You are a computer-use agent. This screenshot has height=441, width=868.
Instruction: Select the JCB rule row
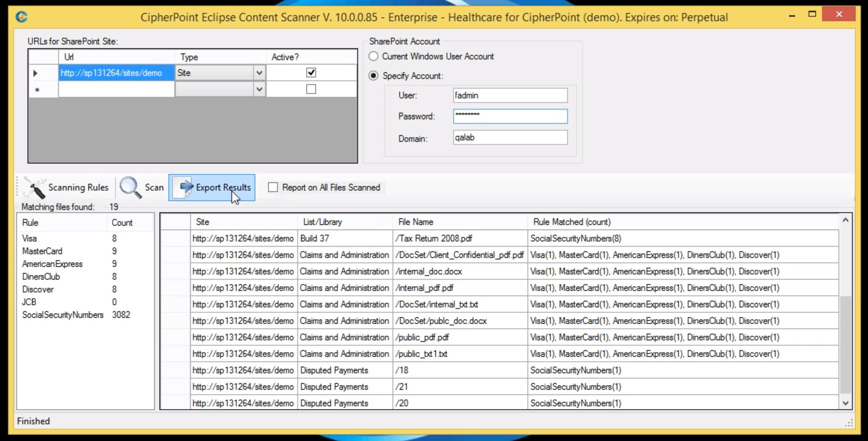(x=85, y=302)
